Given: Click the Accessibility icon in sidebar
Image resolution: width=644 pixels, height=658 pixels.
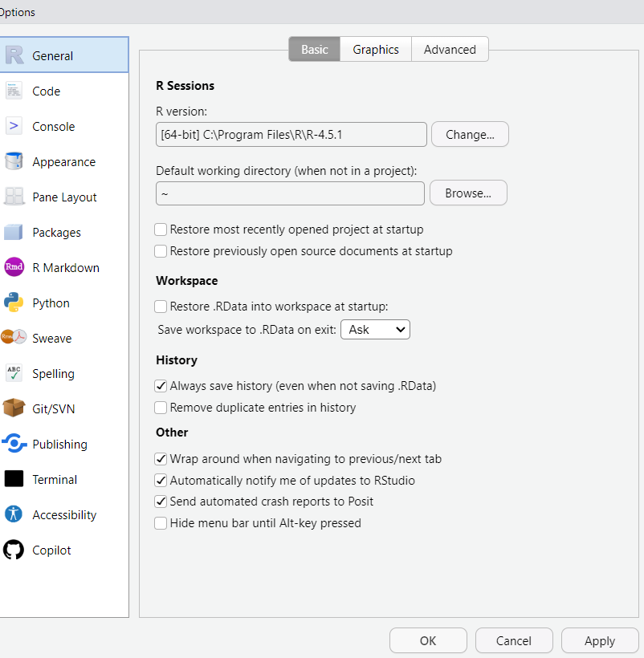Looking at the screenshot, I should click(14, 515).
